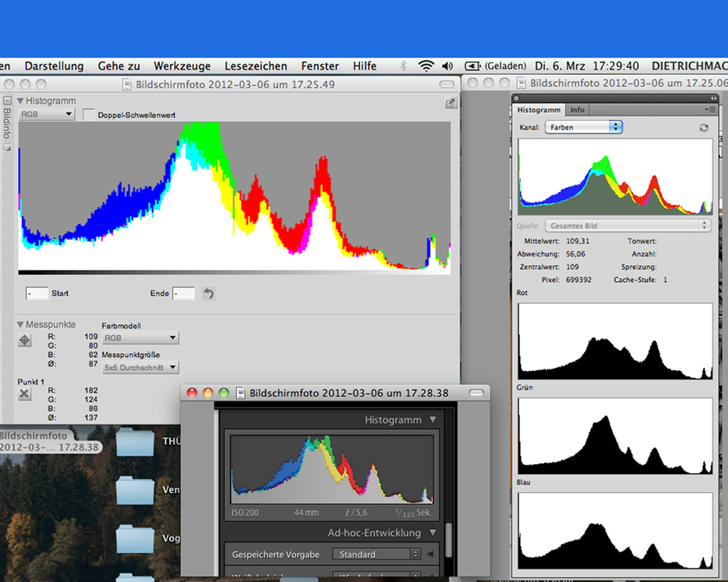The height and width of the screenshot is (582, 728).
Task: Enable the Doppel-Schwellenwert checkbox
Action: pyautogui.click(x=88, y=114)
